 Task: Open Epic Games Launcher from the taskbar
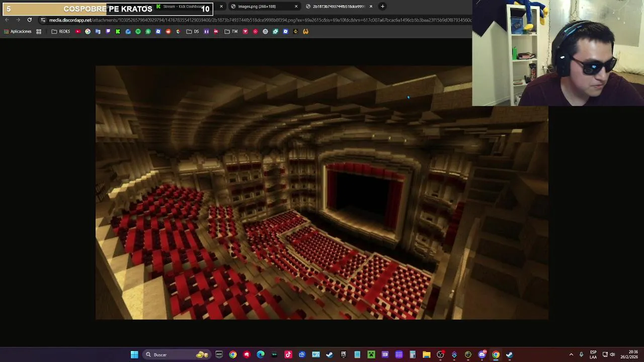point(344,354)
